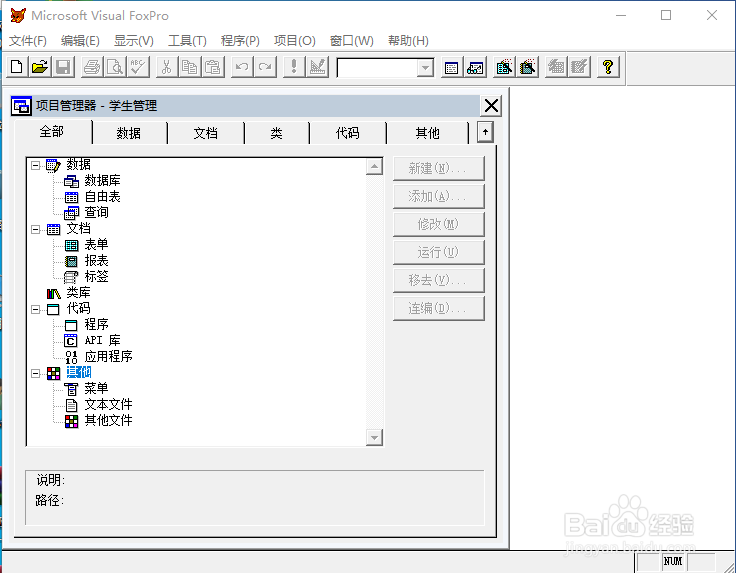Click the Save floppy disk icon
Viewport: 736px width, 573px height.
63,67
